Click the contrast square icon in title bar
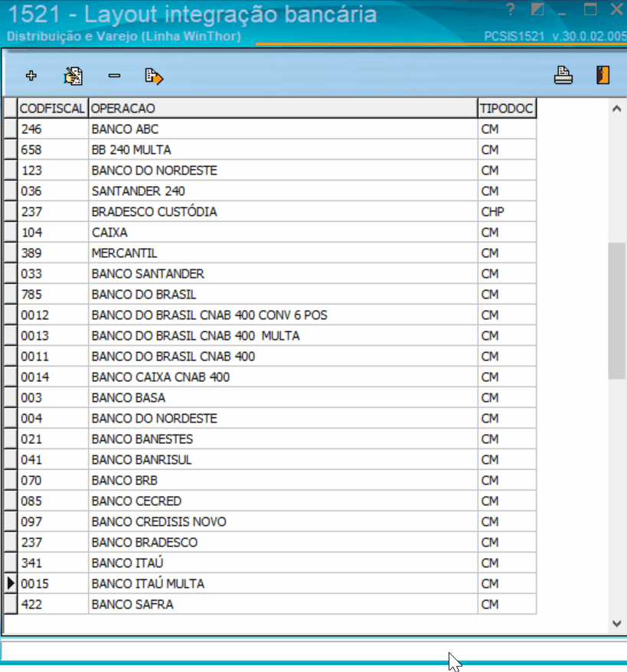This screenshot has height=672, width=627. (x=537, y=9)
